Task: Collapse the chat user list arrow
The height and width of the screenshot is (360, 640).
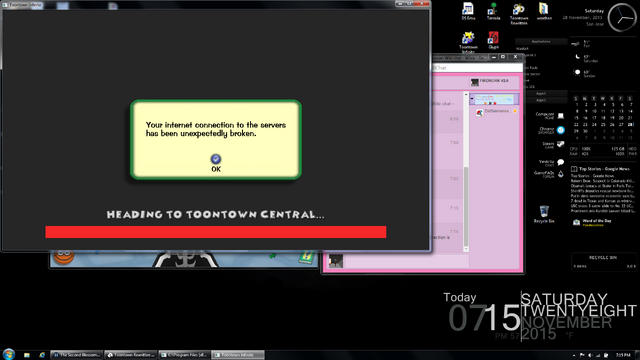Action: 472,99
